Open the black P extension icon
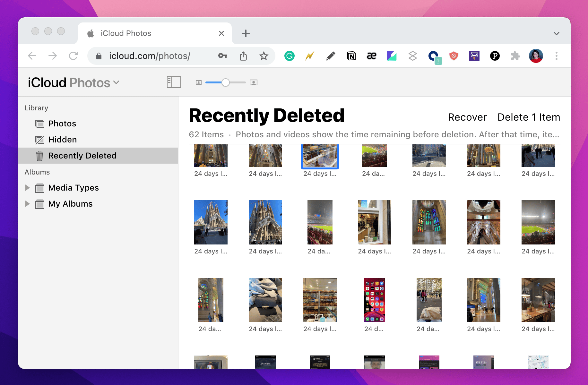Screen dimensions: 588x385 [495, 56]
